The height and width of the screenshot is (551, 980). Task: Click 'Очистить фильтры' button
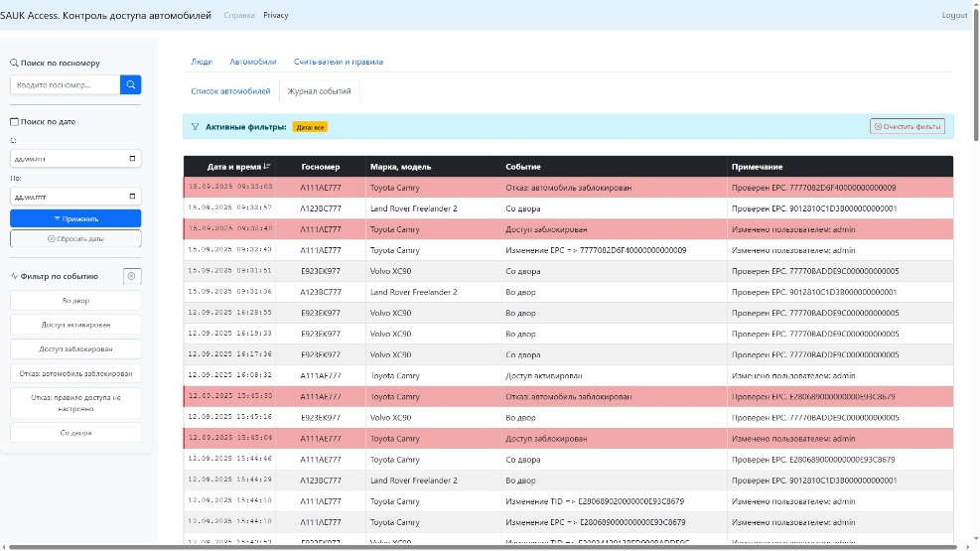(907, 126)
